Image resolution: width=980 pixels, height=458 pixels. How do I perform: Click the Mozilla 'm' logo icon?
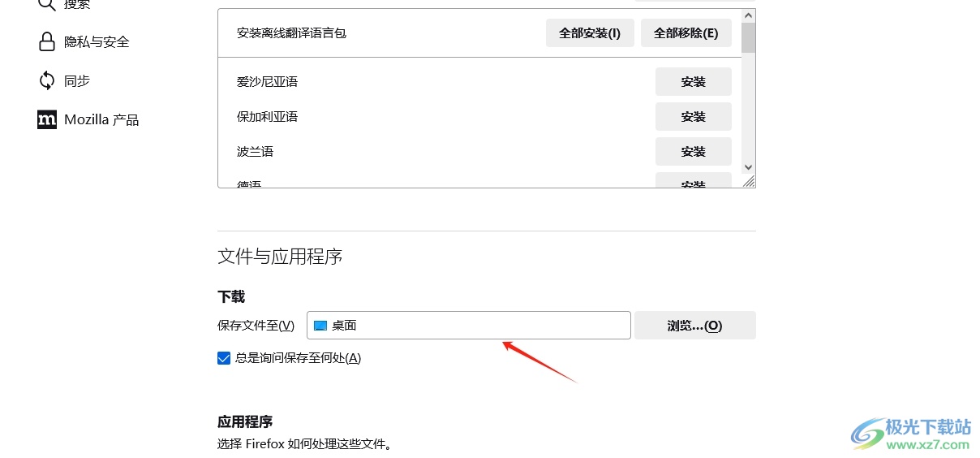(47, 119)
